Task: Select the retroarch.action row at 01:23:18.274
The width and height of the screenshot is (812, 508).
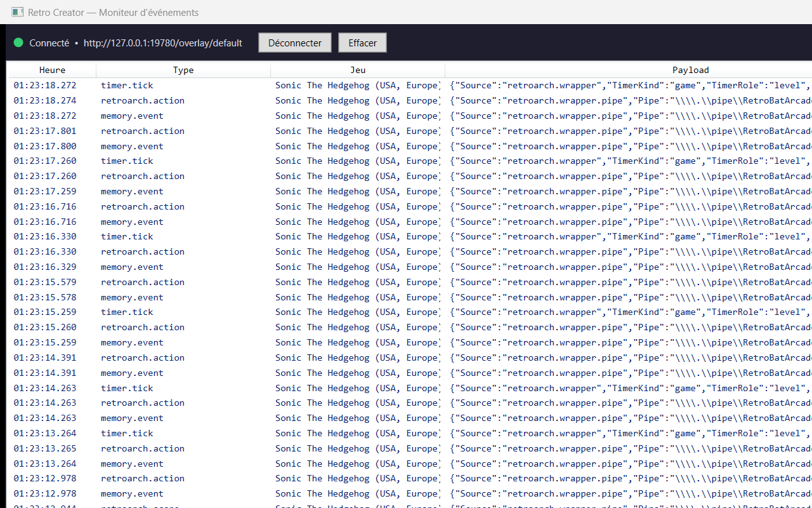Action: (x=410, y=100)
